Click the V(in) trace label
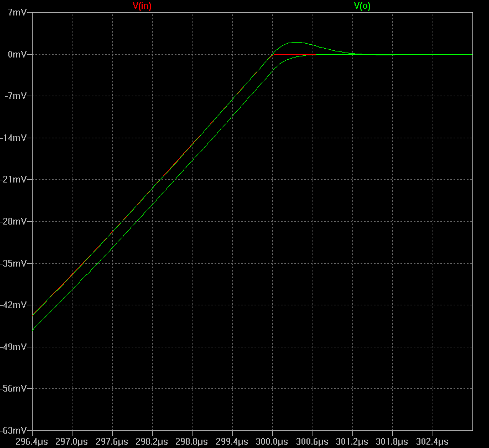The height and width of the screenshot is (448, 489). pyautogui.click(x=142, y=6)
